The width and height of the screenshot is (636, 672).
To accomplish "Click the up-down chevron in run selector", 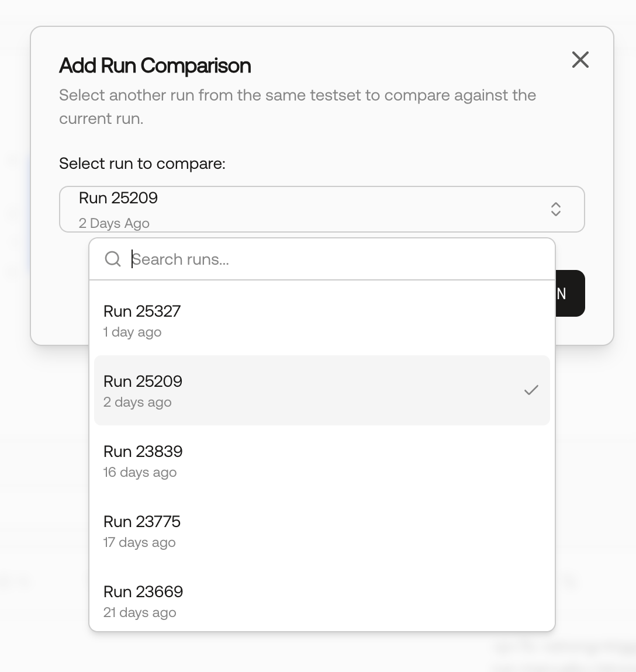I will 555,209.
